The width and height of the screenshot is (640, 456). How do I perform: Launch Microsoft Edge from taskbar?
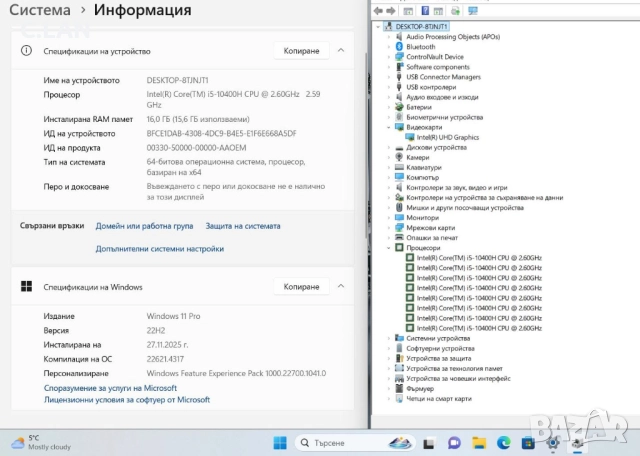[x=504, y=443]
